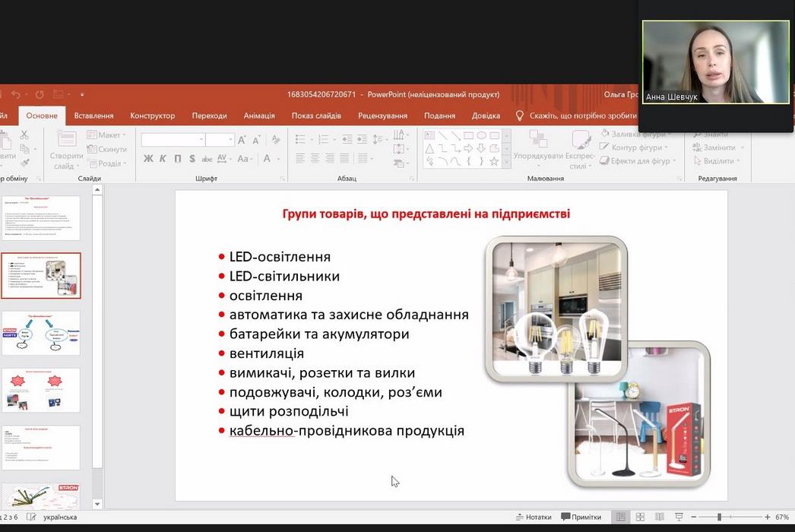Switch to Normal view in status bar
The height and width of the screenshot is (532, 795).
pyautogui.click(x=621, y=517)
